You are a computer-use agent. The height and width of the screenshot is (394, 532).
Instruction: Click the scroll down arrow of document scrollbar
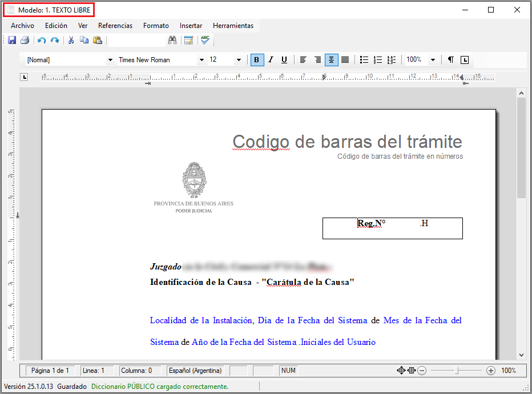[522, 355]
